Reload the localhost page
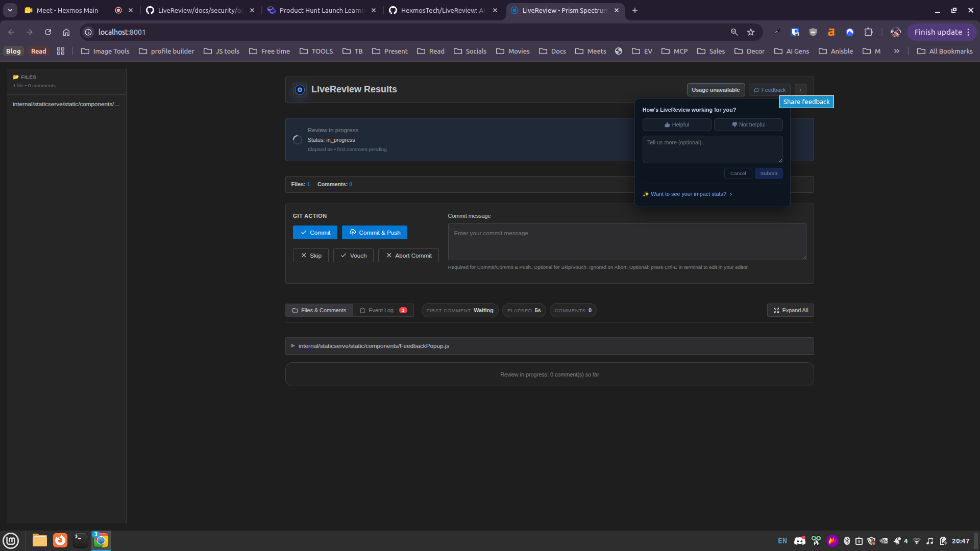This screenshot has height=551, width=980. [48, 32]
